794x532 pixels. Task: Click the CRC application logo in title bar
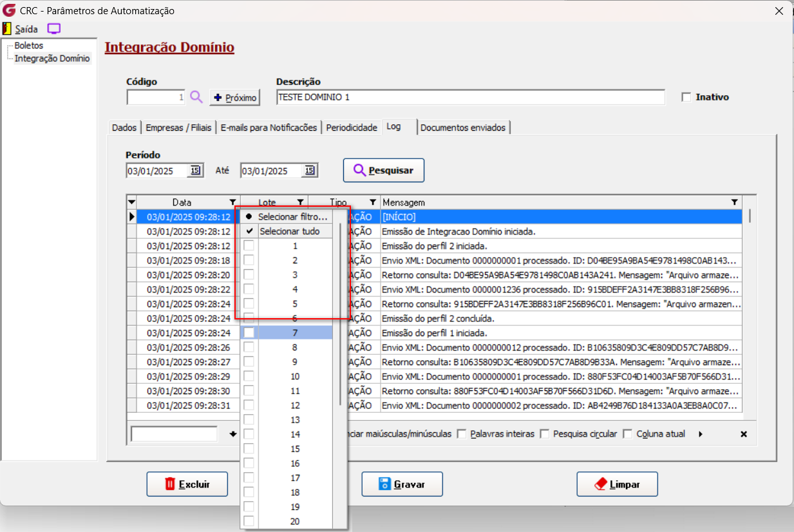coord(9,11)
